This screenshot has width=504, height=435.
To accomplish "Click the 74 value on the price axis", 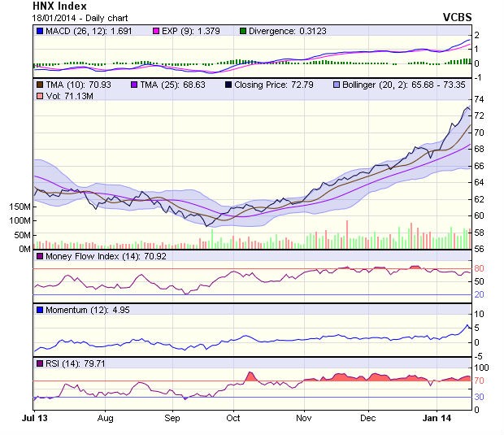I will pos(480,98).
